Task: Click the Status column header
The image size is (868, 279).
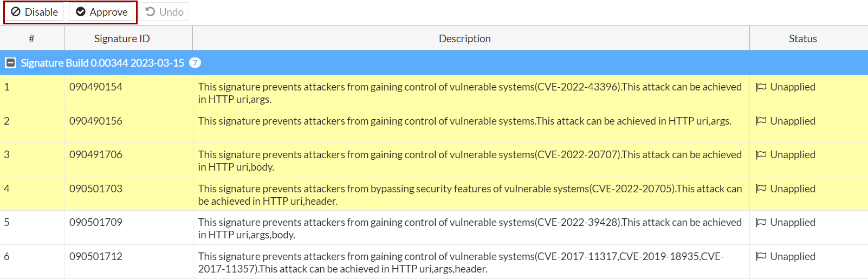Action: pyautogui.click(x=802, y=38)
